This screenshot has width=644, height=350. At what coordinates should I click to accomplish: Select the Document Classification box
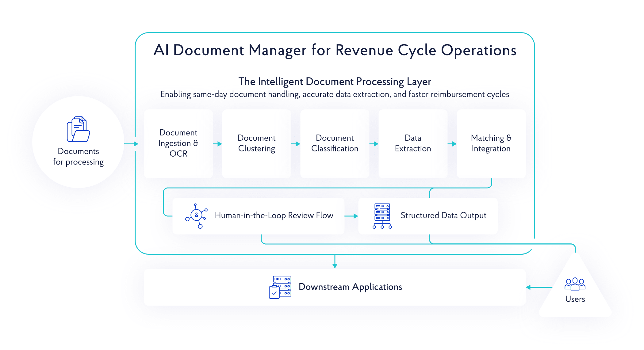[335, 144]
